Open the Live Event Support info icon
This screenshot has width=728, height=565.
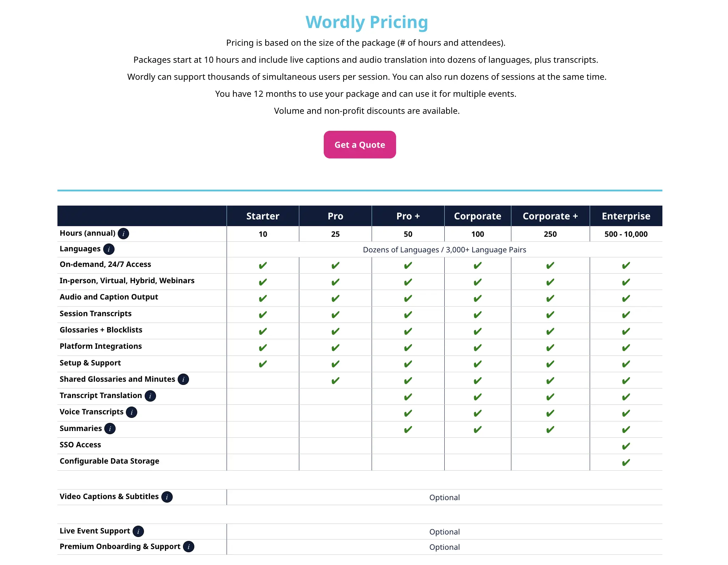coord(138,531)
